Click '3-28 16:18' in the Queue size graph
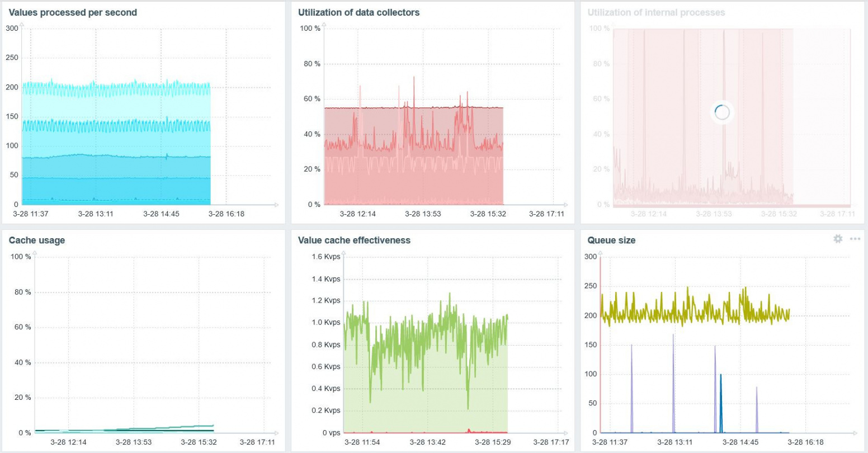Screen dimensions: 868x453 point(805,442)
